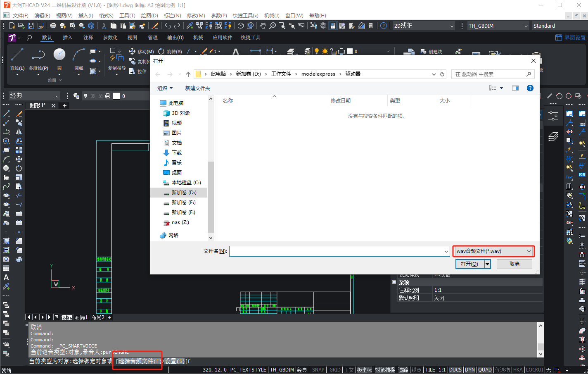Click the Up one level arrow in dialog

(x=188, y=74)
